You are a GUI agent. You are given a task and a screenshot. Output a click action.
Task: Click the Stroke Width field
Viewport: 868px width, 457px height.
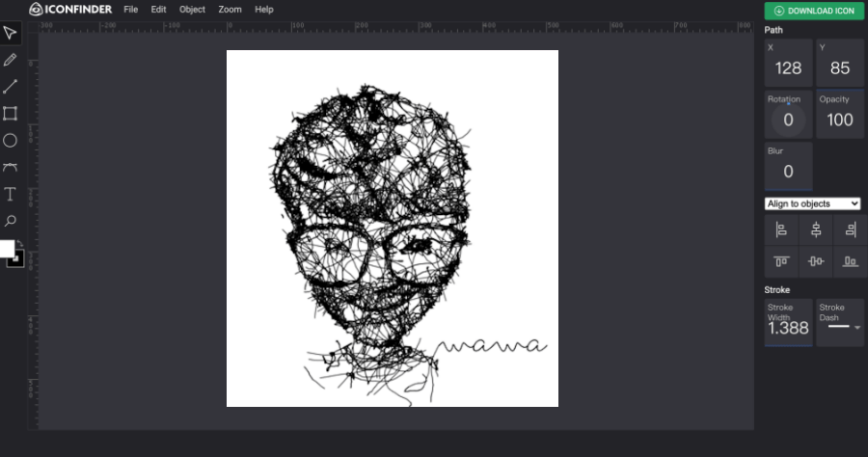pyautogui.click(x=788, y=323)
